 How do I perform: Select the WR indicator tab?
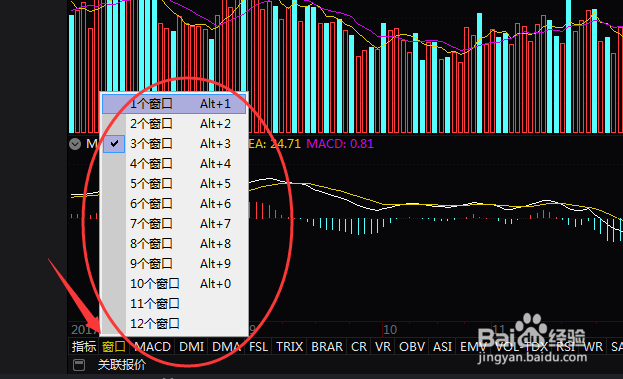[x=593, y=347]
